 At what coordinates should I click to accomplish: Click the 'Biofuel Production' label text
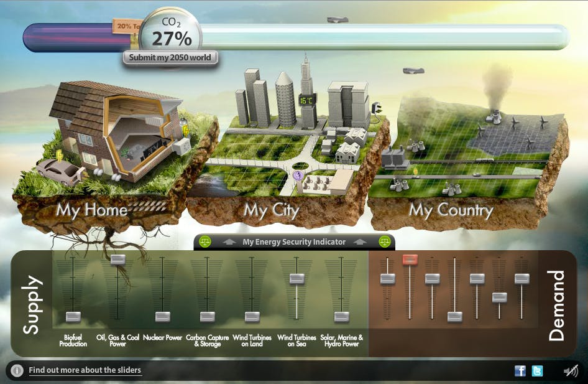[73, 340]
